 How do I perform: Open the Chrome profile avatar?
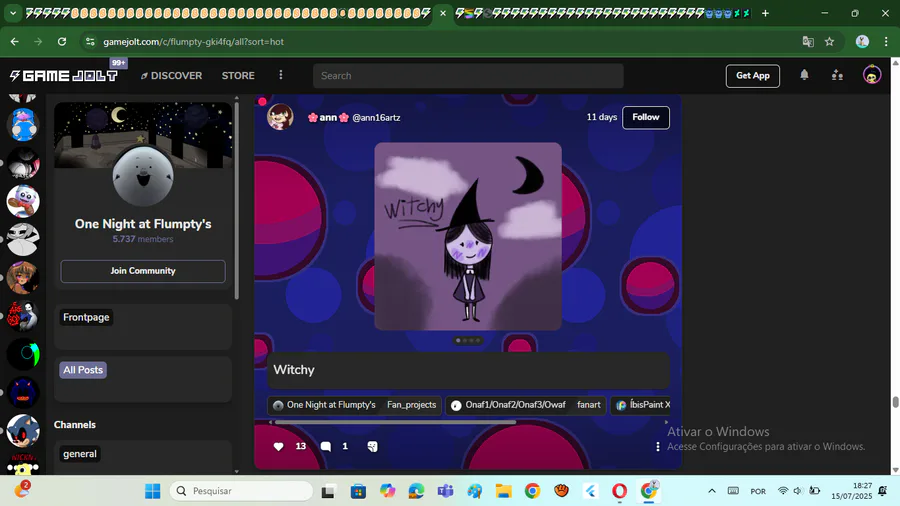[862, 41]
